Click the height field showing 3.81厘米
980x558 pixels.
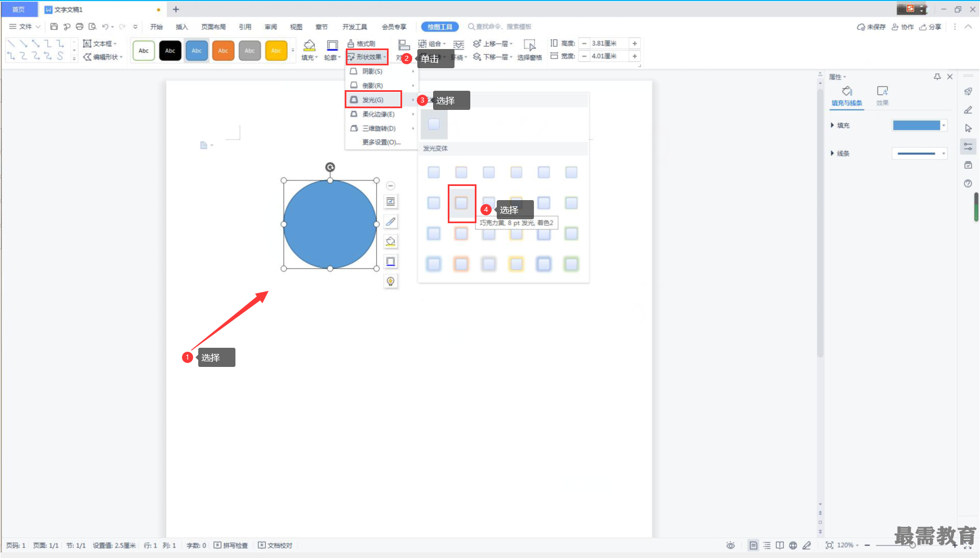tap(609, 43)
